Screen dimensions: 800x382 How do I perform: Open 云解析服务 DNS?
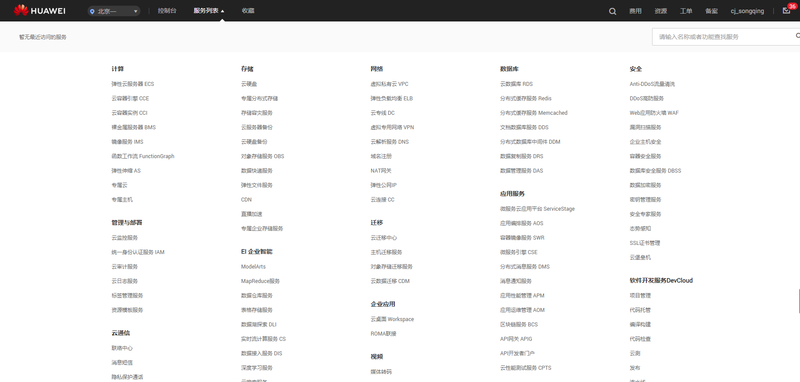[390, 142]
